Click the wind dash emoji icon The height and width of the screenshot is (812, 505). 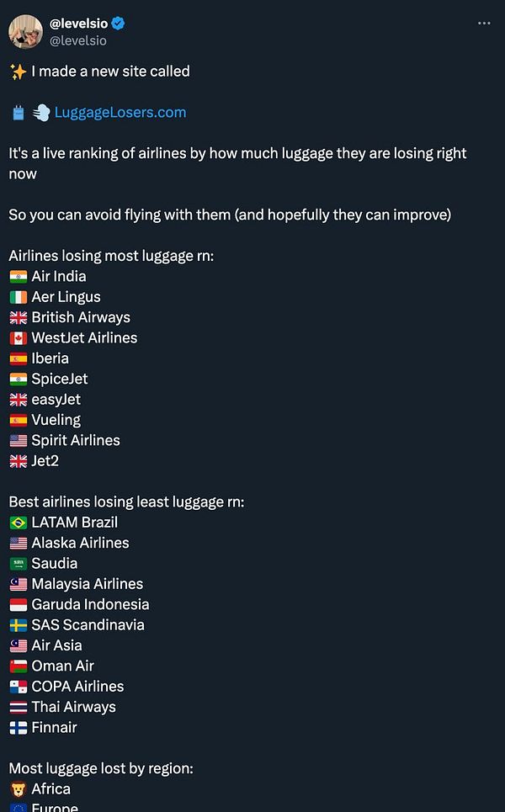pyautogui.click(x=41, y=113)
